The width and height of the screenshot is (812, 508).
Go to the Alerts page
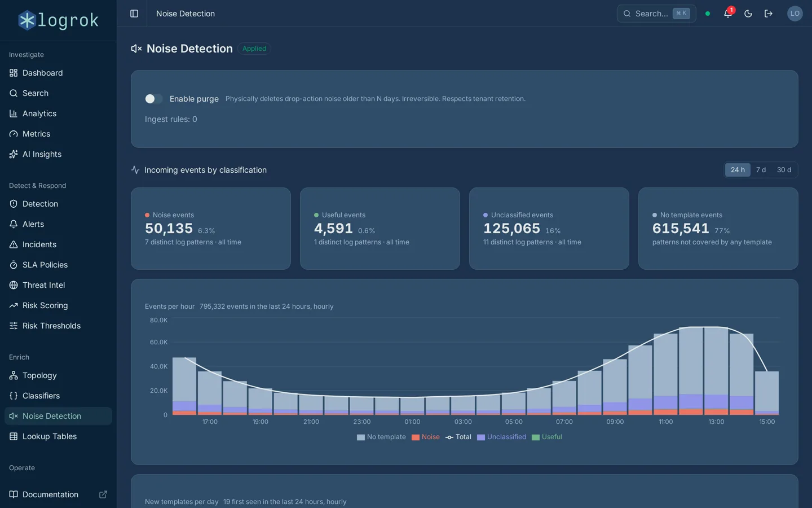pos(58,224)
